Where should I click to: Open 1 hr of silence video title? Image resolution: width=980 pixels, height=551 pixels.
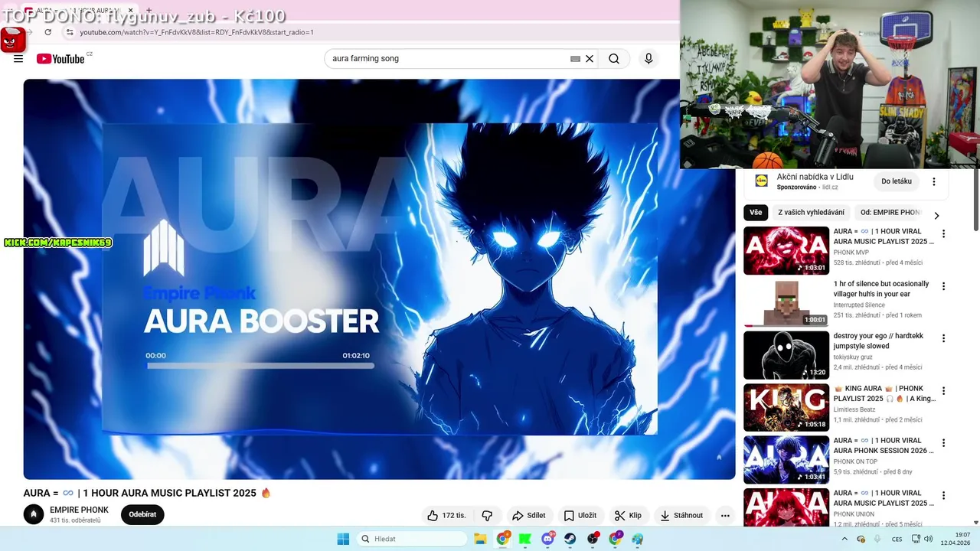[881, 289]
